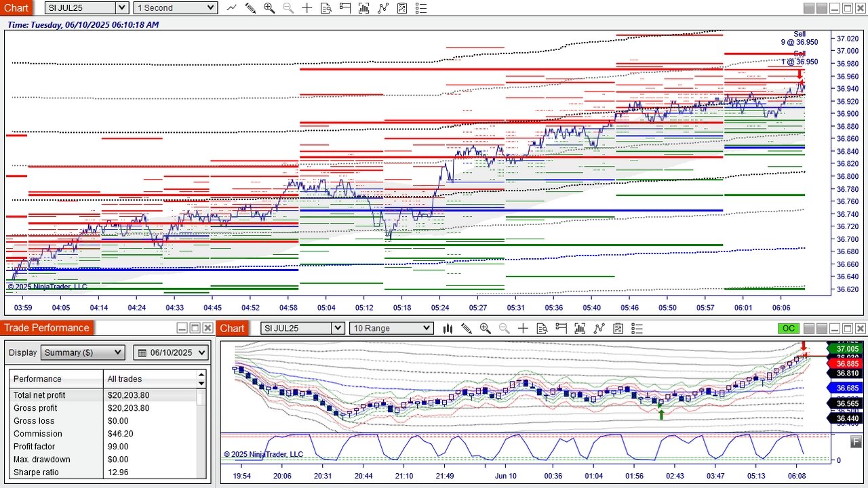The height and width of the screenshot is (488, 868).
Task: Click the red 36.885 price marker
Action: coord(846,364)
